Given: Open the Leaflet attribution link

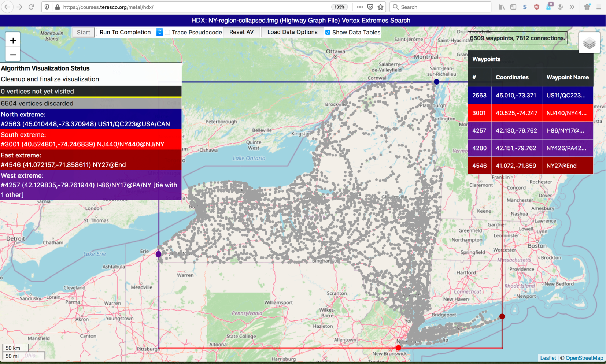Looking at the screenshot, I should click(548, 358).
